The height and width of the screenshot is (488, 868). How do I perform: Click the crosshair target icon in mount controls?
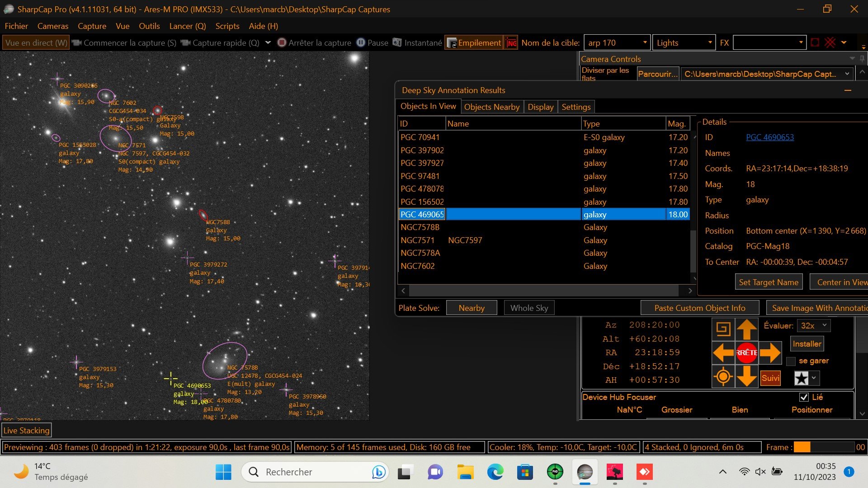723,376
